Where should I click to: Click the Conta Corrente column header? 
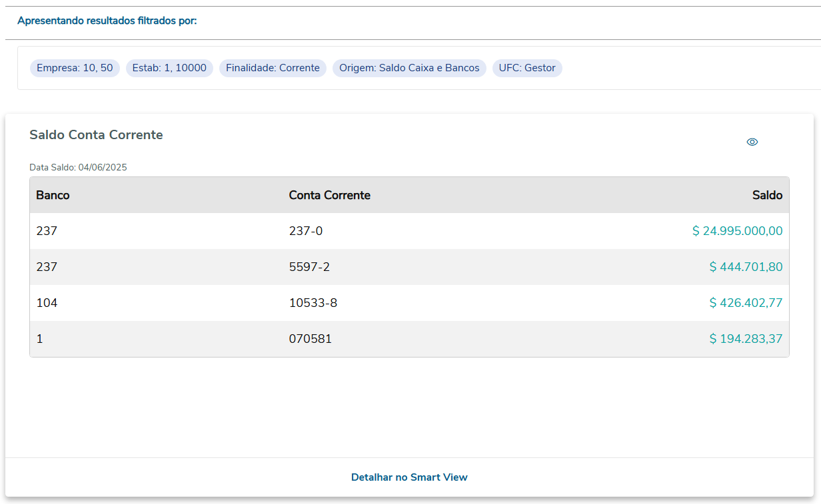(329, 195)
